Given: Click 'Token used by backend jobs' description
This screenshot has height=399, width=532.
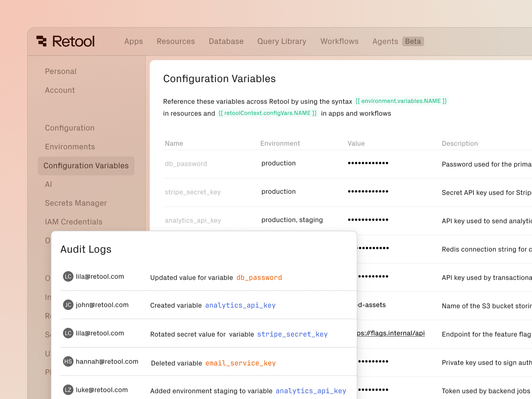Looking at the screenshot, I should [x=486, y=391].
